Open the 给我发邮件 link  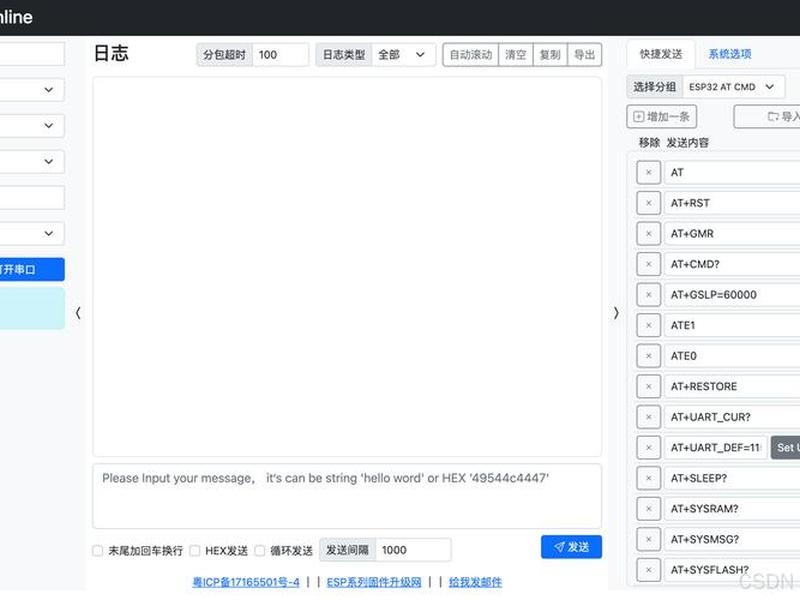coord(476,582)
